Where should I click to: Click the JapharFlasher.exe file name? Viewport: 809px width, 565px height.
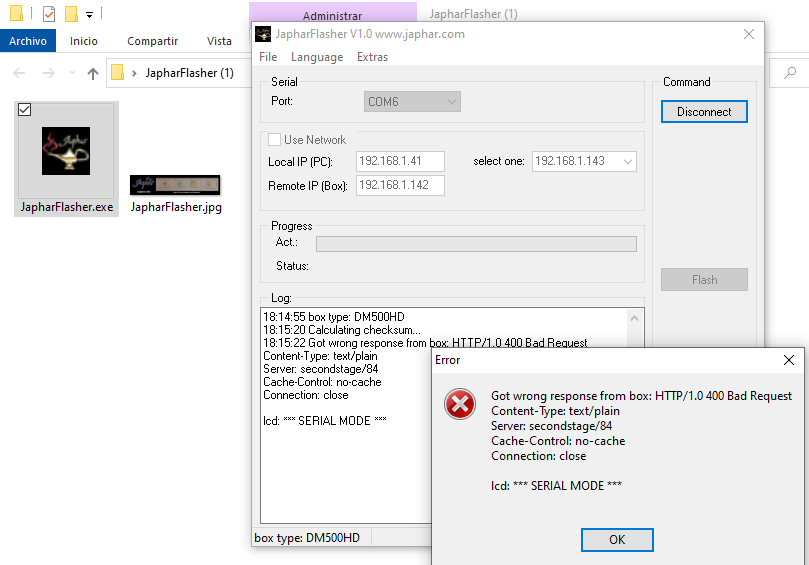pyautogui.click(x=67, y=207)
